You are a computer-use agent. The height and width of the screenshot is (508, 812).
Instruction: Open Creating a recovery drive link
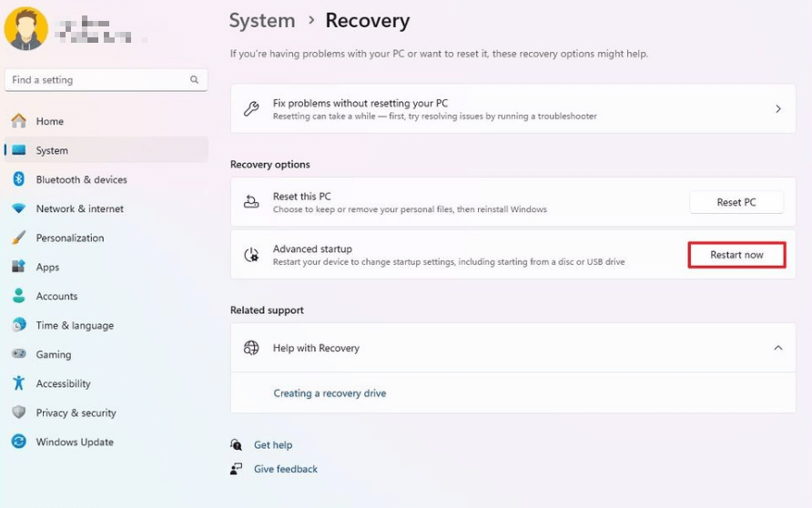[330, 393]
